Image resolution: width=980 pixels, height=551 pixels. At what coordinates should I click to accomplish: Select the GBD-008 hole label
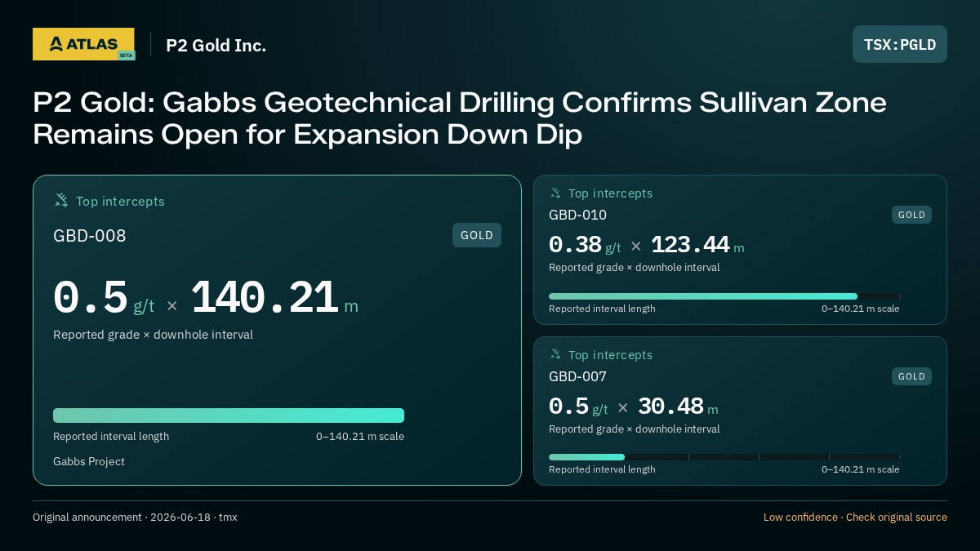point(90,236)
